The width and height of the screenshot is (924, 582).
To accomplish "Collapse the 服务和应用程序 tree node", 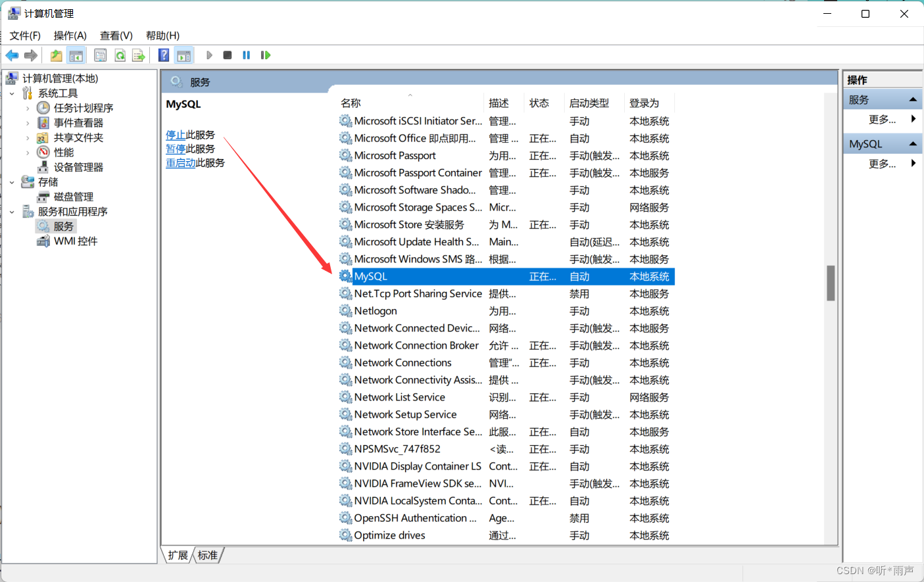I will coord(12,212).
